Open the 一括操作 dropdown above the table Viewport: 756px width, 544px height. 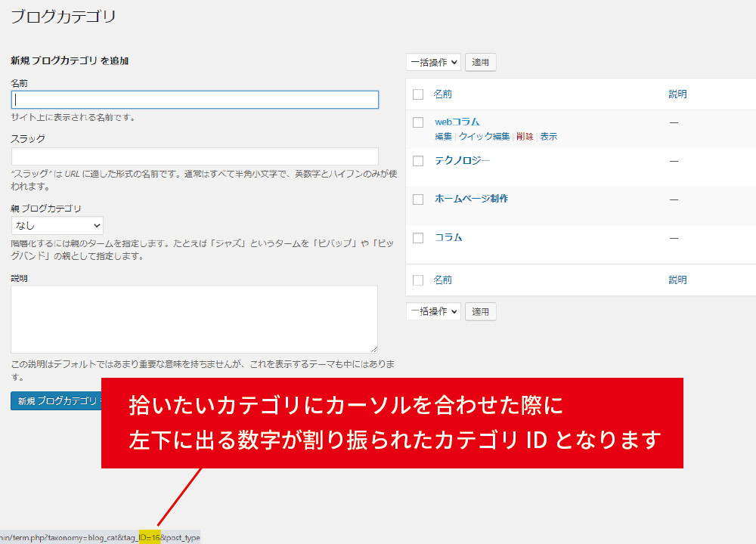(x=433, y=63)
